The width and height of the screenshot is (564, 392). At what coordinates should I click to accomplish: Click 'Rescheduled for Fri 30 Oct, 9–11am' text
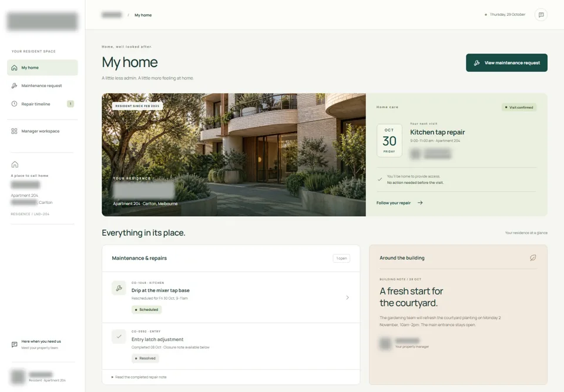pyautogui.click(x=159, y=298)
